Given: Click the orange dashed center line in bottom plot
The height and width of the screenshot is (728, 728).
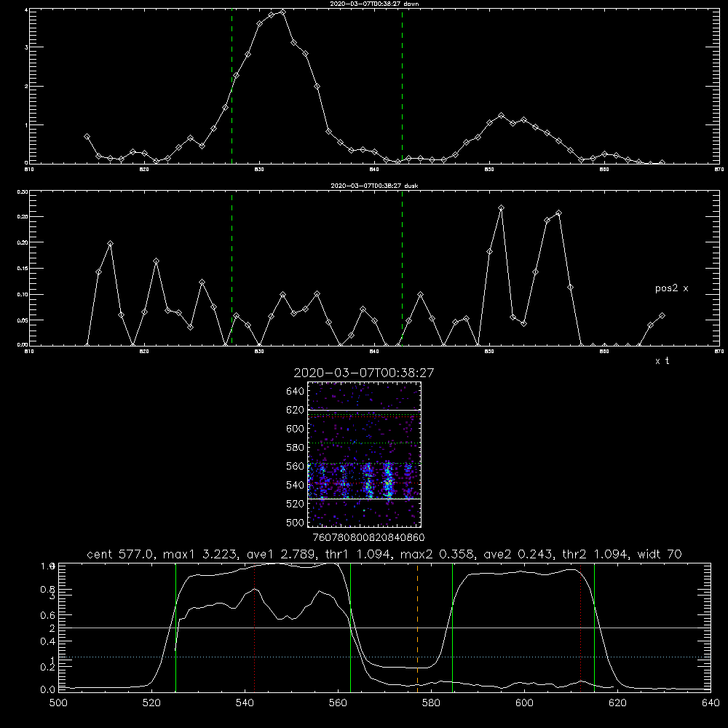Looking at the screenshot, I should pyautogui.click(x=417, y=627).
